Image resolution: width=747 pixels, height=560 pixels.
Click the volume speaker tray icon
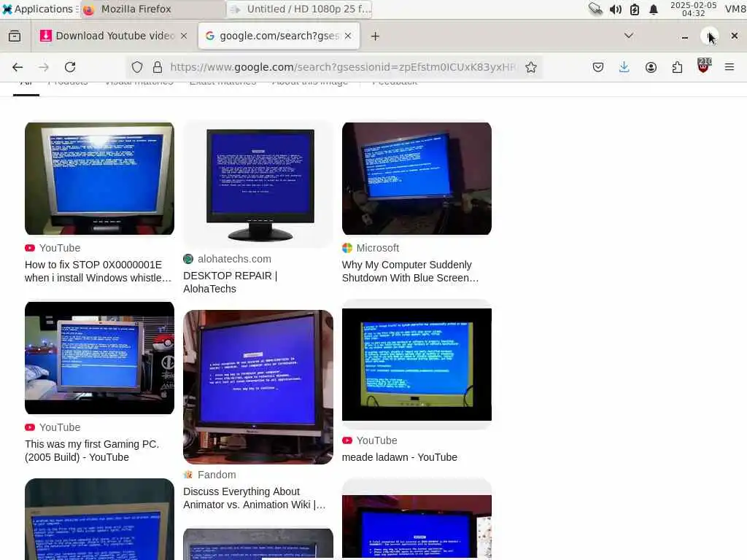tap(616, 9)
